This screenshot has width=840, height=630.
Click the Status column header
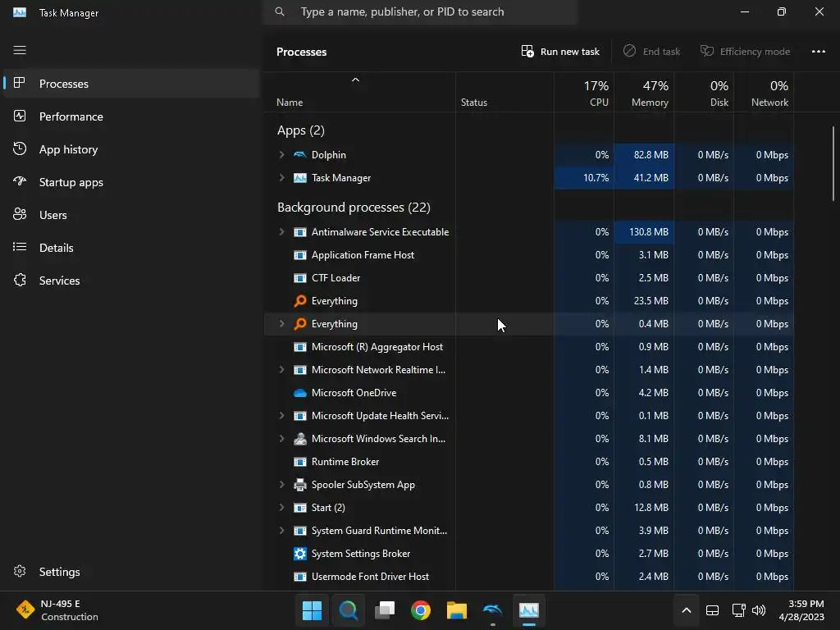click(x=504, y=93)
